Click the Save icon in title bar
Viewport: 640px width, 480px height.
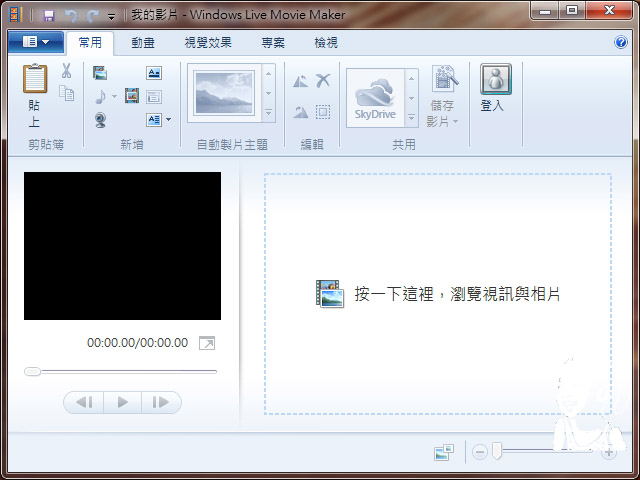[x=49, y=16]
